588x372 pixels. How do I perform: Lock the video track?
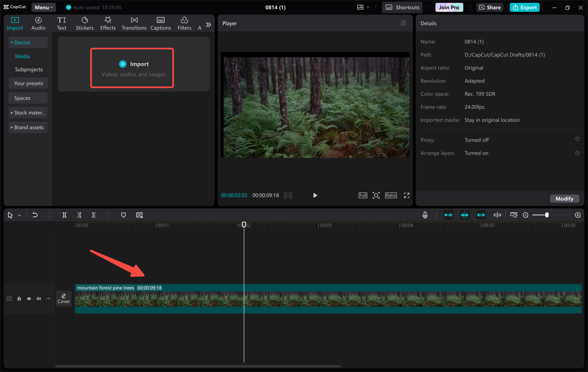click(19, 299)
